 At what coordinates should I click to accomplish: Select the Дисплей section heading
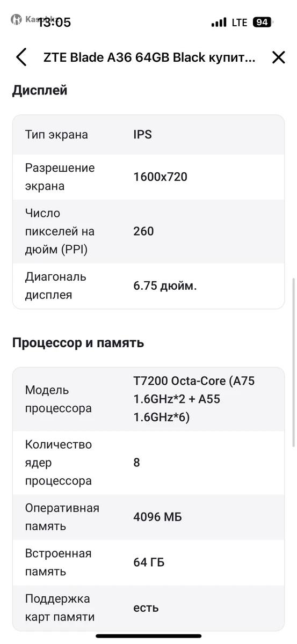(40, 90)
